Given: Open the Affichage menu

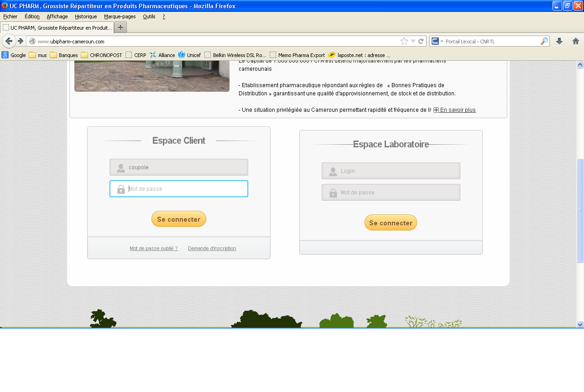Looking at the screenshot, I should point(57,16).
